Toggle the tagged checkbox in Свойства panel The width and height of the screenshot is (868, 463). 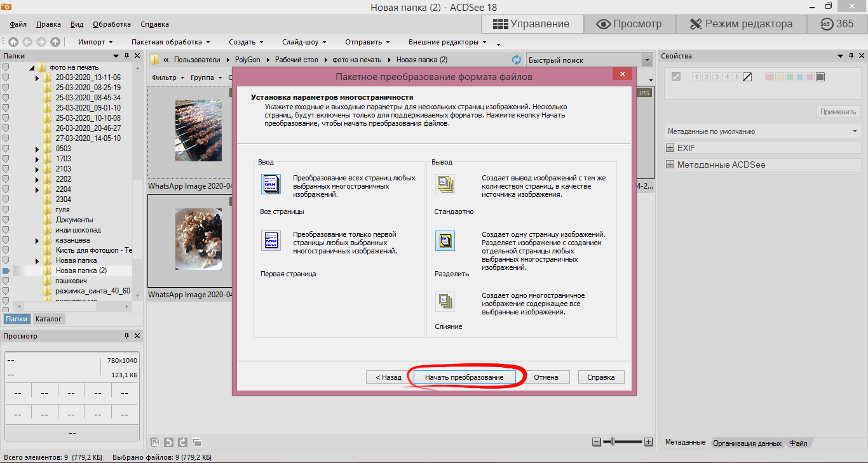click(x=676, y=77)
